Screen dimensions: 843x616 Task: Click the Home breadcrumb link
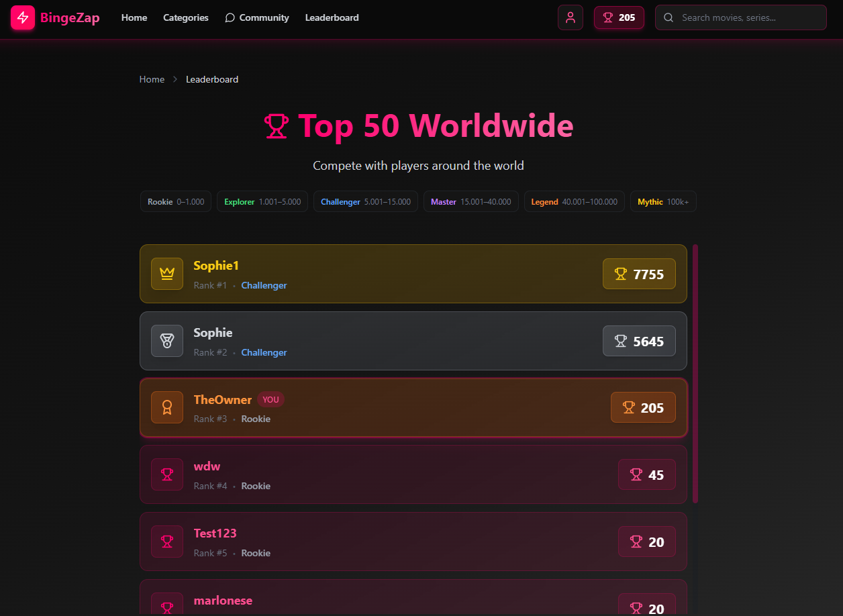tap(152, 79)
